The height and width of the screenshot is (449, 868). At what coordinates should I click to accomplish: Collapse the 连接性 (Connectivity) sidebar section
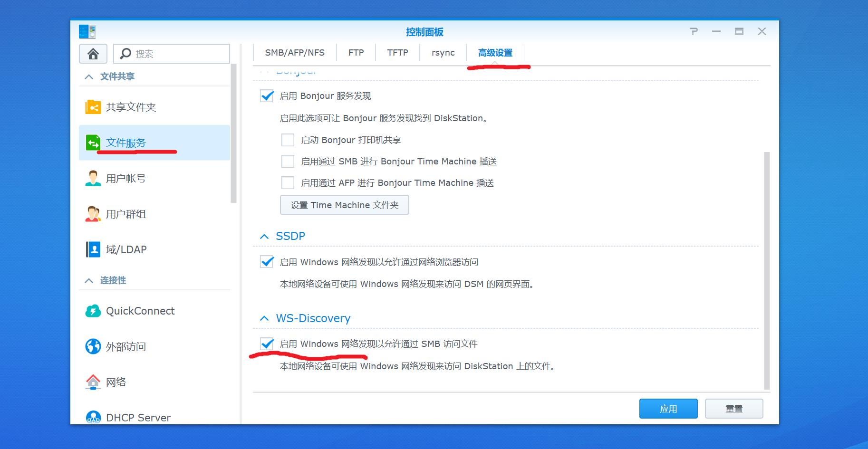tap(88, 280)
